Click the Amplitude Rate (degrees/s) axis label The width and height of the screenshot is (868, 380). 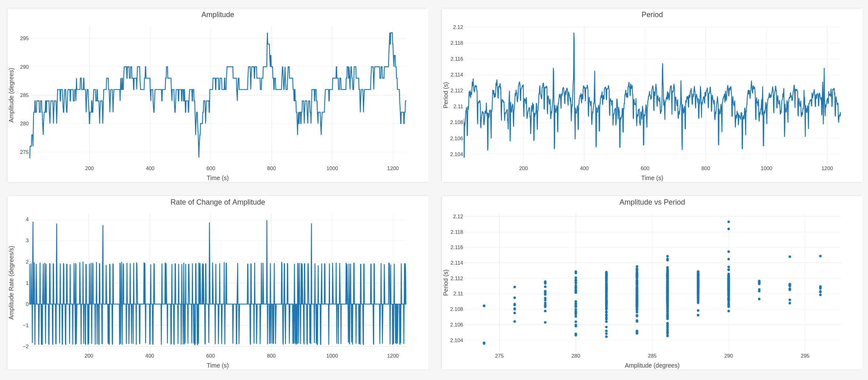click(x=11, y=283)
